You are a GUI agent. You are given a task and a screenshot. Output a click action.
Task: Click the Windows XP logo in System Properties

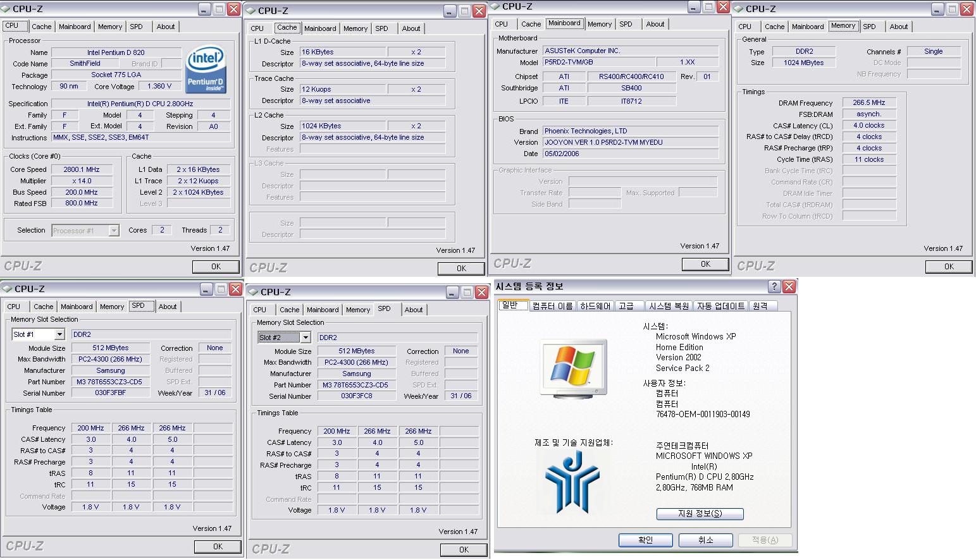coord(574,369)
